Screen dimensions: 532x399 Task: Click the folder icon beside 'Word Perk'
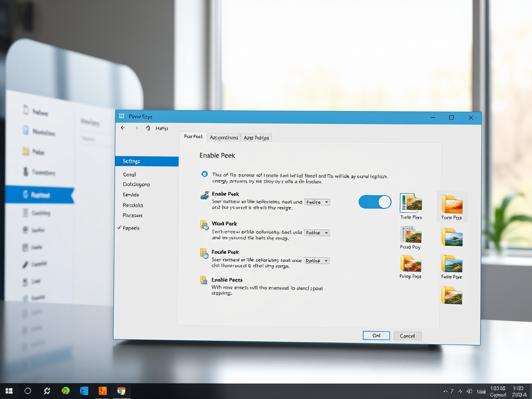[204, 225]
